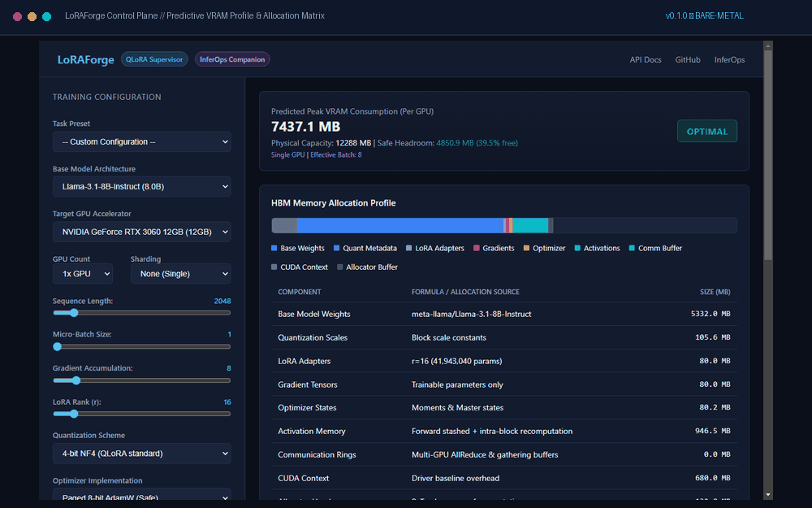
Task: Open the Sharding dropdown
Action: point(181,274)
